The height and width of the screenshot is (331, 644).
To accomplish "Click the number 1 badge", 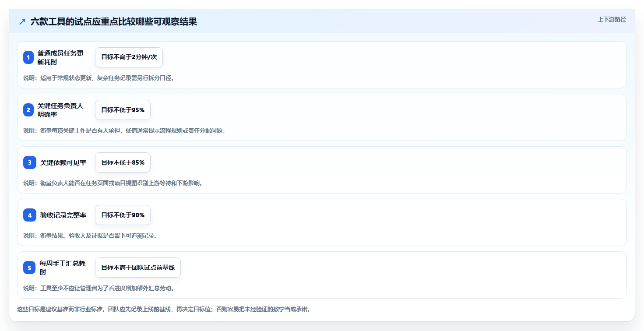I will pyautogui.click(x=28, y=57).
